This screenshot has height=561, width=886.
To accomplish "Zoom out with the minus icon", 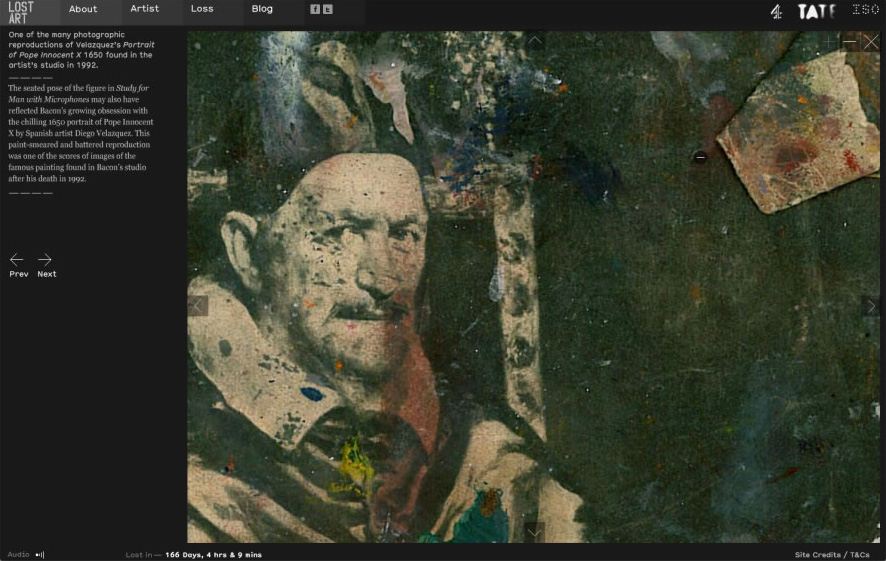I will point(850,42).
